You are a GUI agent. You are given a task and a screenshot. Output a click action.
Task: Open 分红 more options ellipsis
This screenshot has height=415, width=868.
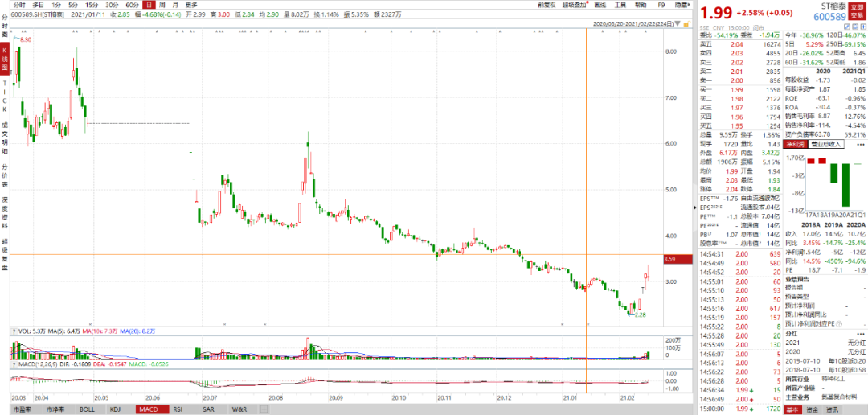(860, 335)
